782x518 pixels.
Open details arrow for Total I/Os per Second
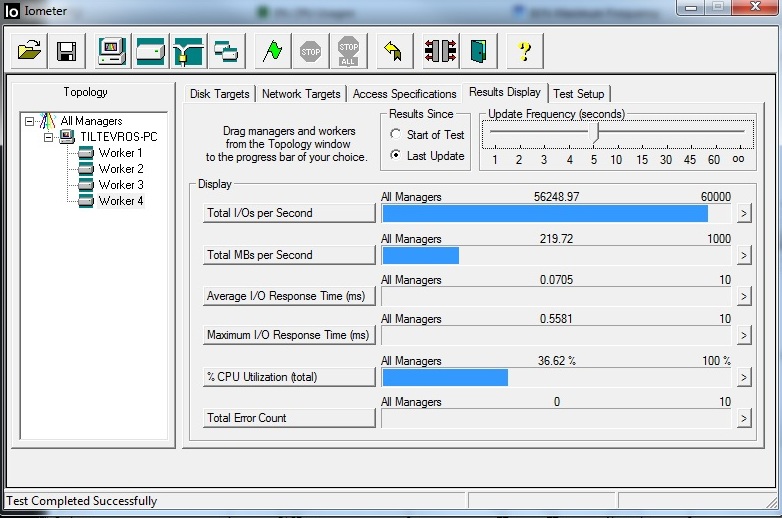(x=744, y=213)
